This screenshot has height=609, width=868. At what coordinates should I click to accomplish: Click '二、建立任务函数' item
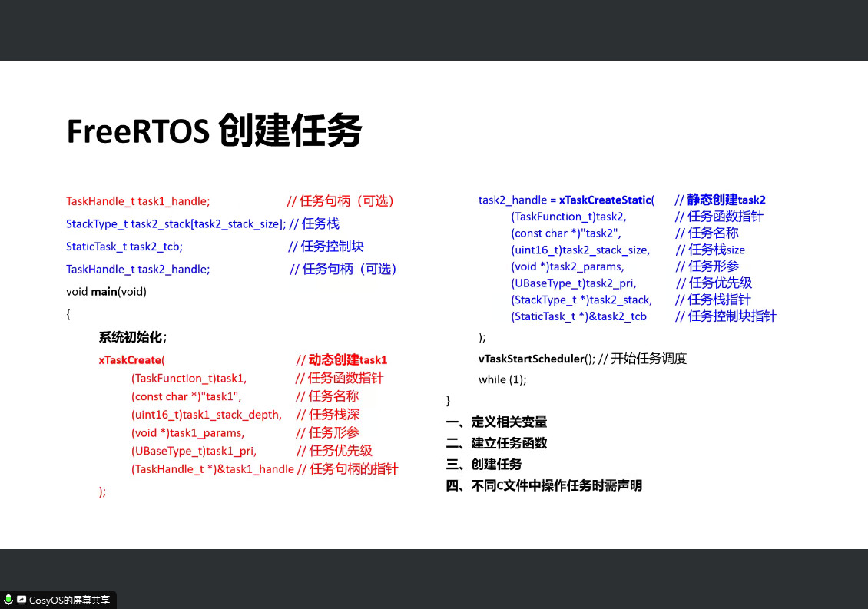496,443
